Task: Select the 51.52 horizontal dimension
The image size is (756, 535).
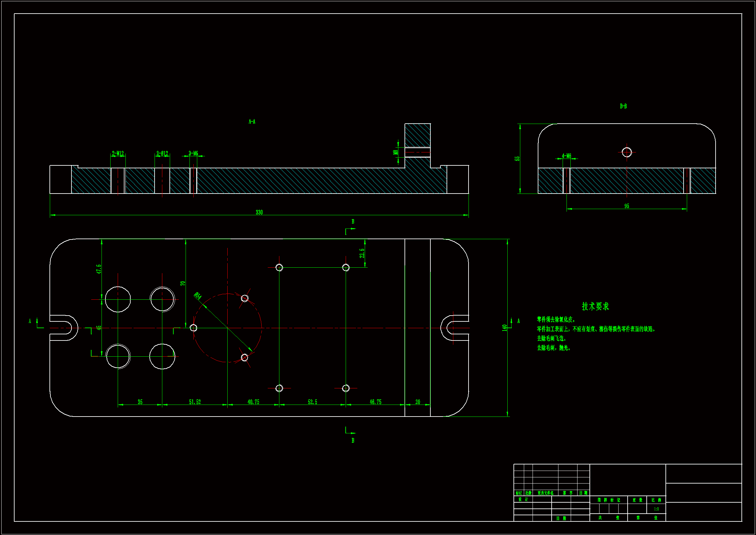Action: point(195,402)
